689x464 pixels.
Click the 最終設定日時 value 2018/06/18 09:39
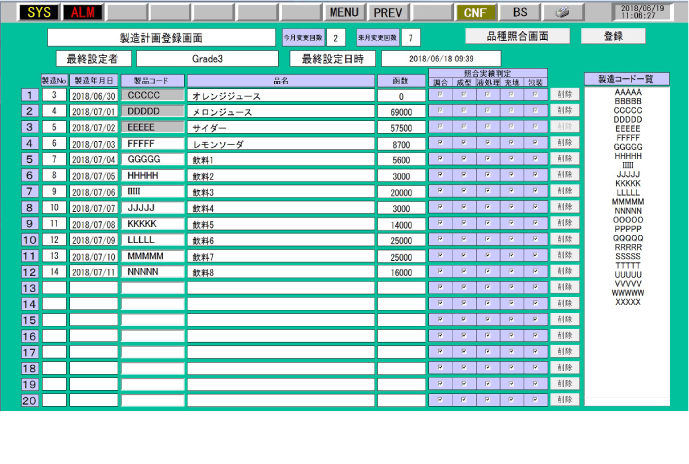[x=441, y=58]
